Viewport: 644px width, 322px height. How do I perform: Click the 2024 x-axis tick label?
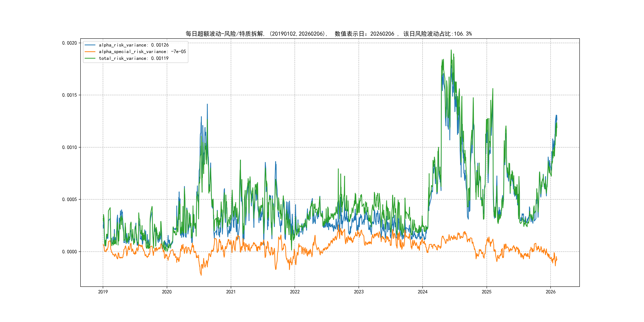click(423, 292)
